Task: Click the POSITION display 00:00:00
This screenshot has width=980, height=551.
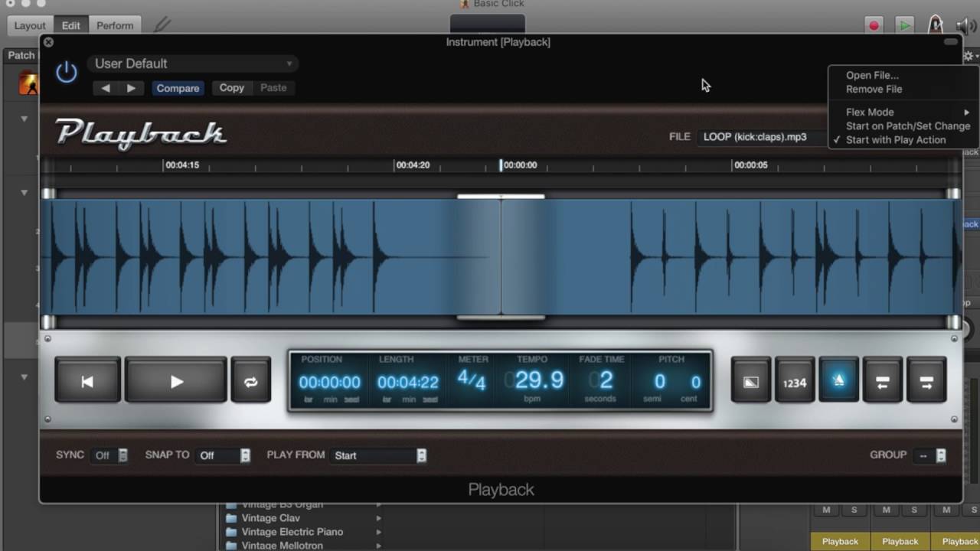Action: [329, 382]
